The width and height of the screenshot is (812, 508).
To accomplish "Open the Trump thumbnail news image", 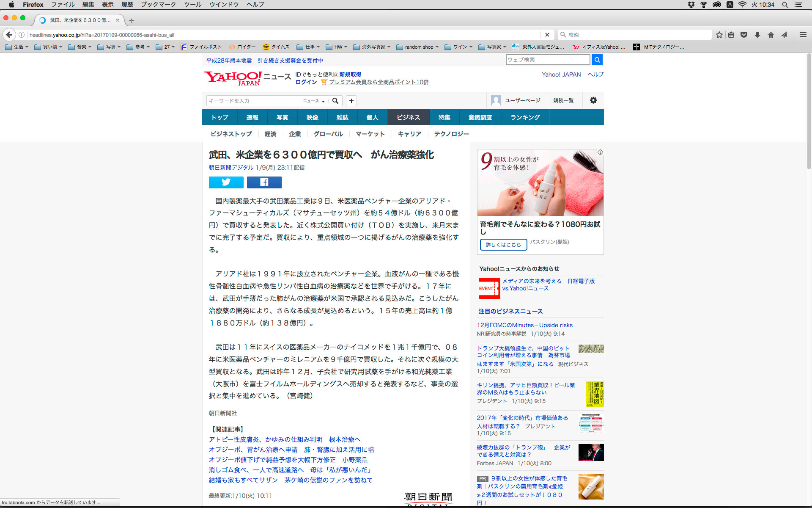I will (591, 453).
